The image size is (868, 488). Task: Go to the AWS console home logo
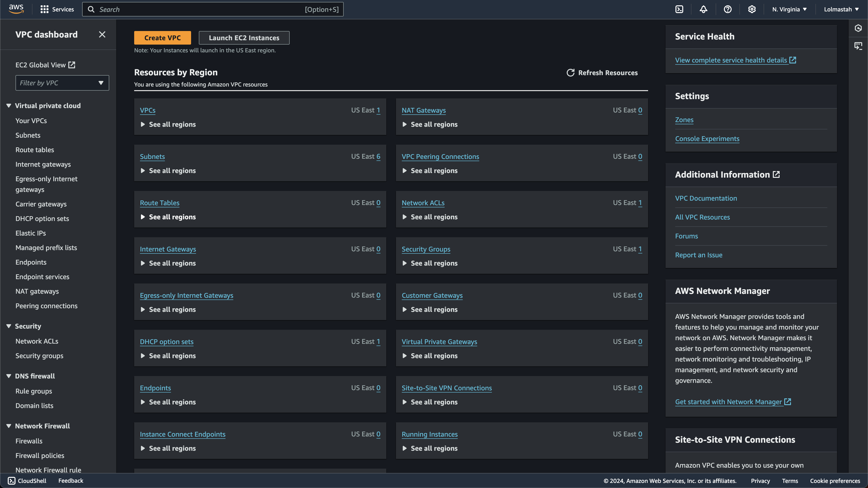click(x=16, y=9)
